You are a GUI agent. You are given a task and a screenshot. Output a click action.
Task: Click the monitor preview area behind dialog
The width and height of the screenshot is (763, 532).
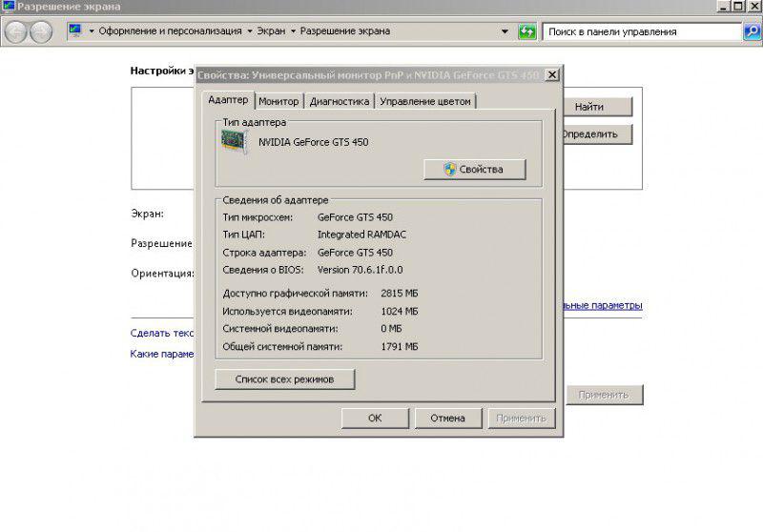click(162, 138)
